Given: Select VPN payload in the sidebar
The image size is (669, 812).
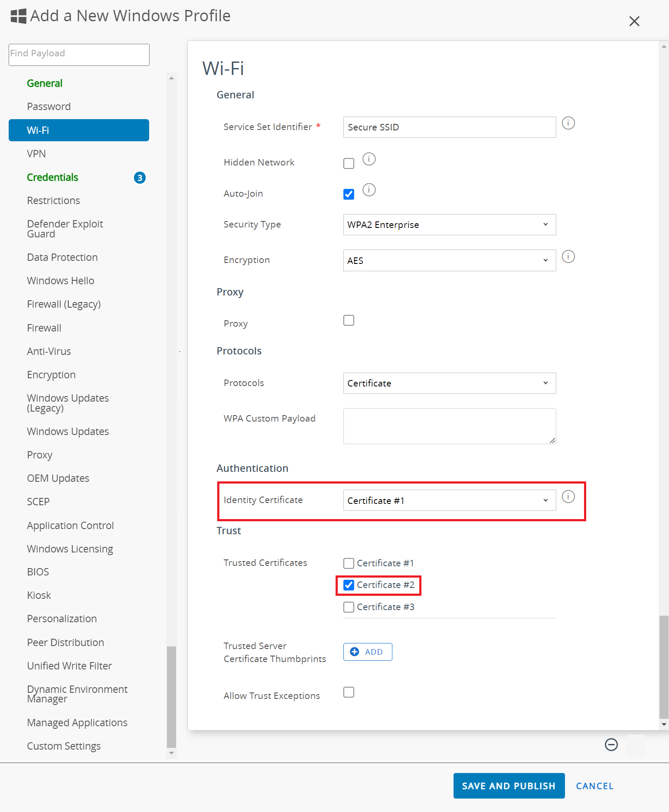Looking at the screenshot, I should [36, 154].
